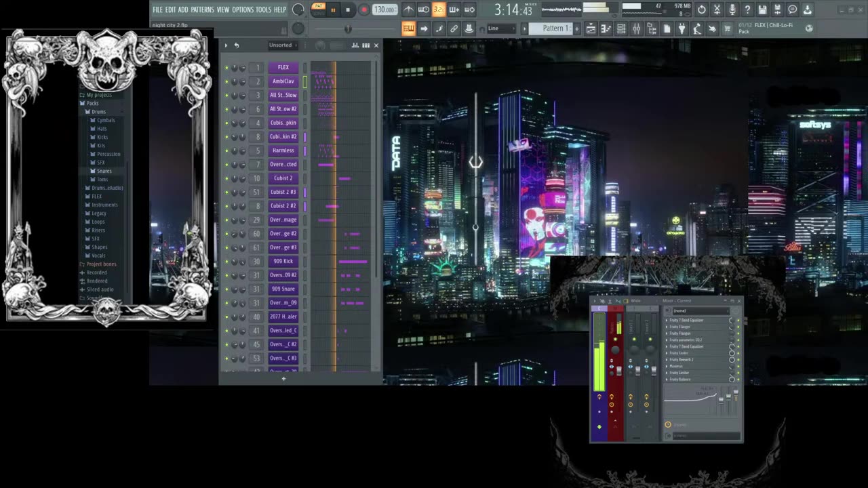Open the FILE menu
The height and width of the screenshot is (488, 868).
pyautogui.click(x=157, y=9)
